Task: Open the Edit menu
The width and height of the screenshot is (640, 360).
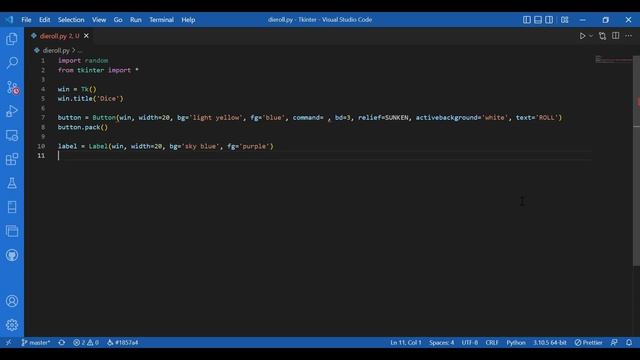Action: 44,20
